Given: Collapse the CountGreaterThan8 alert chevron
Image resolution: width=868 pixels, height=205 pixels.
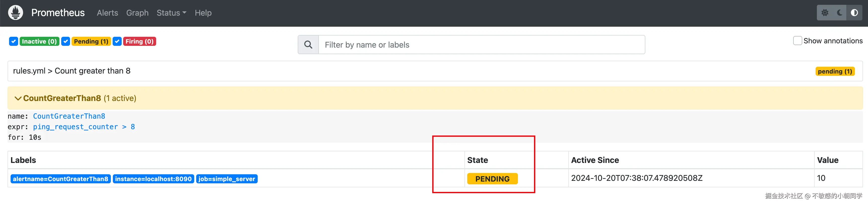Looking at the screenshot, I should (18, 98).
